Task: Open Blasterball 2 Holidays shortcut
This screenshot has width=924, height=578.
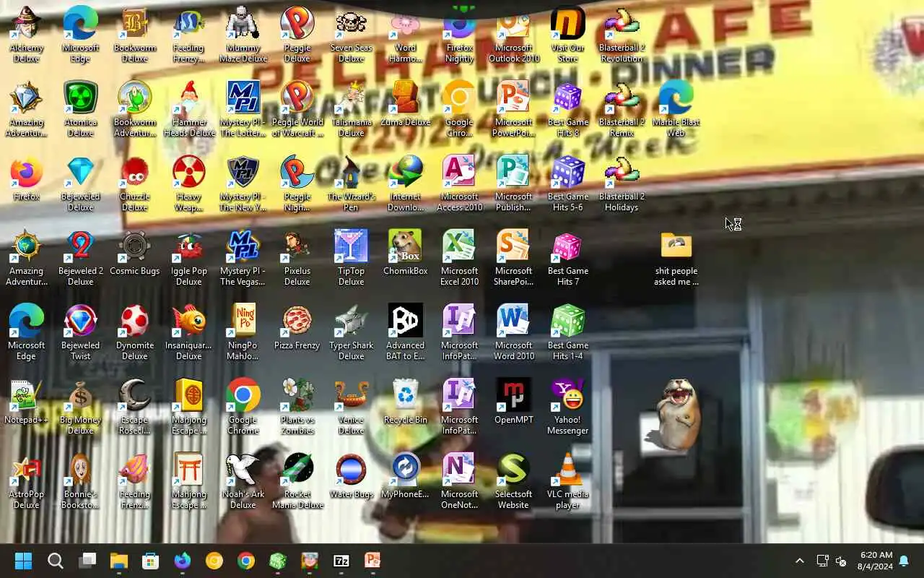Action: (622, 184)
